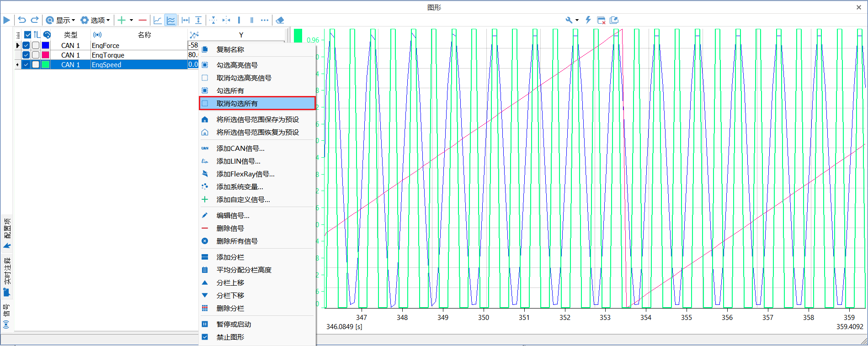Click the eraser clear-graph icon
868x346 pixels.
pos(280,20)
